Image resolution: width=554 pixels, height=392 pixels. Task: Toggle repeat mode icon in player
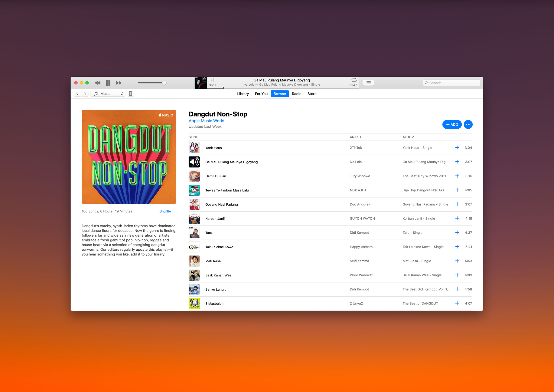(x=354, y=80)
